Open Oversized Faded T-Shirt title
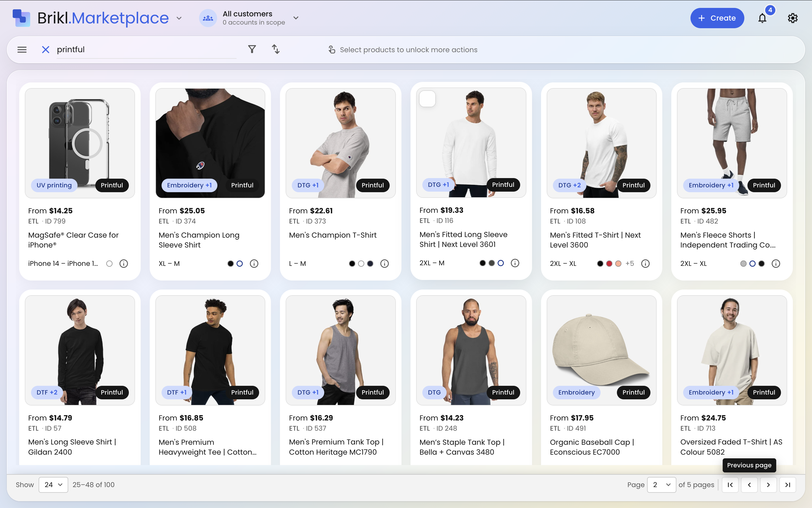812x508 pixels. [x=731, y=447]
